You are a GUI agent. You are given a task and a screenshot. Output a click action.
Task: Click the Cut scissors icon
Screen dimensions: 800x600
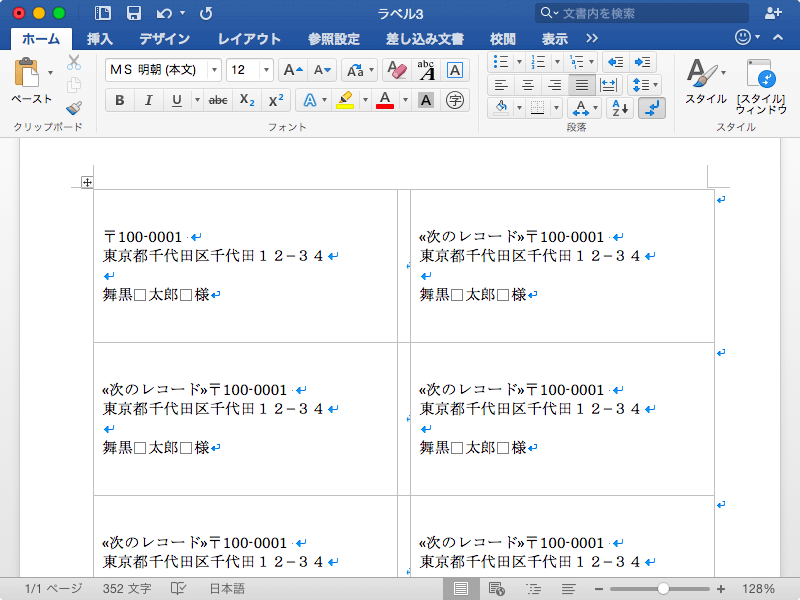pyautogui.click(x=74, y=62)
